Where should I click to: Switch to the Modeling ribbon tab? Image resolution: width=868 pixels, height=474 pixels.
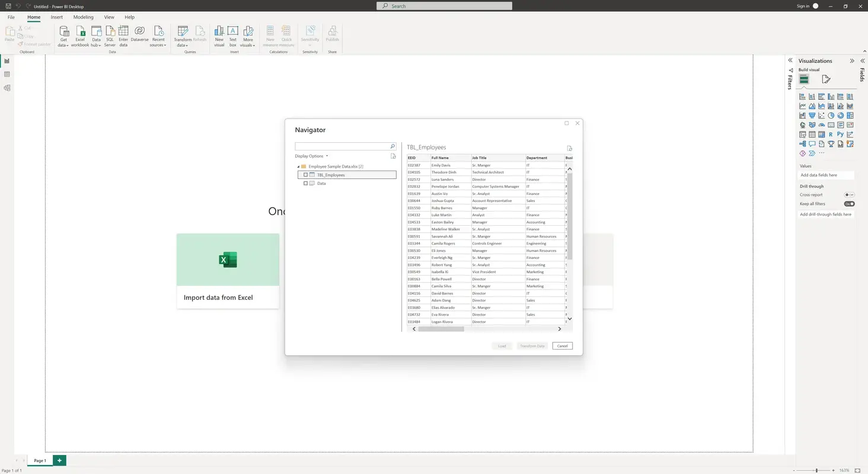83,17
